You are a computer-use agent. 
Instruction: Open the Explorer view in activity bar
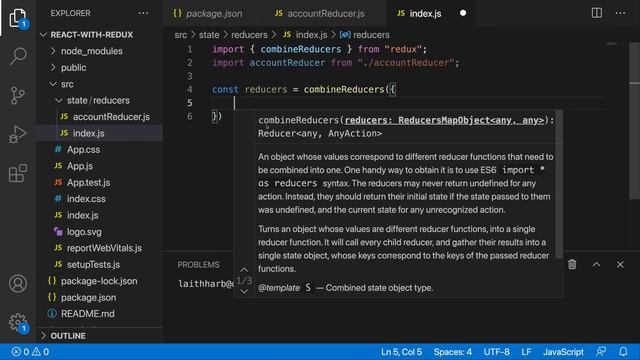[x=18, y=18]
